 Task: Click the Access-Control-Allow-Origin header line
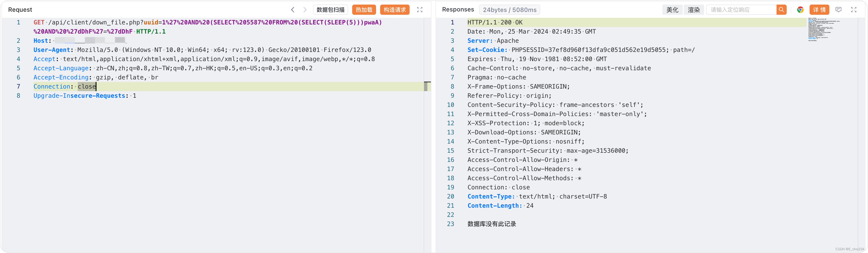522,160
